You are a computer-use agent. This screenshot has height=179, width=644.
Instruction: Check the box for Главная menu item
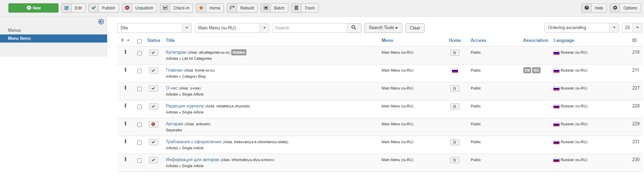click(139, 71)
